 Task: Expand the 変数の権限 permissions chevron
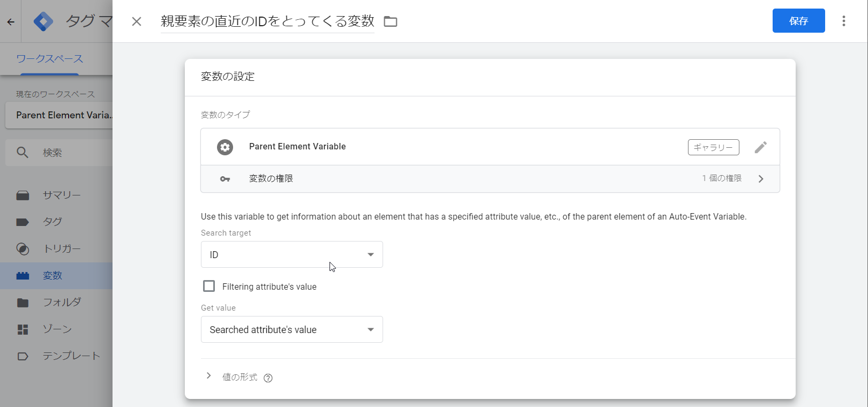pyautogui.click(x=761, y=179)
